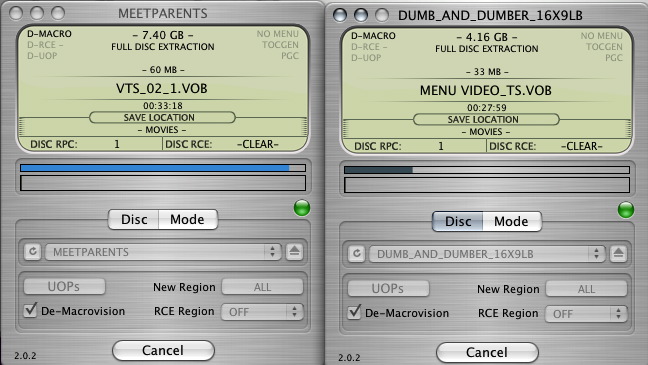This screenshot has height=365, width=648.
Task: Cancel the MEETPARENTS extraction
Action: 163,351
